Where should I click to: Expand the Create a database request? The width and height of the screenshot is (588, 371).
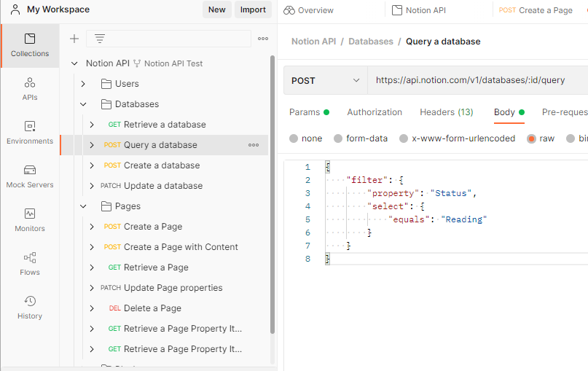92,165
